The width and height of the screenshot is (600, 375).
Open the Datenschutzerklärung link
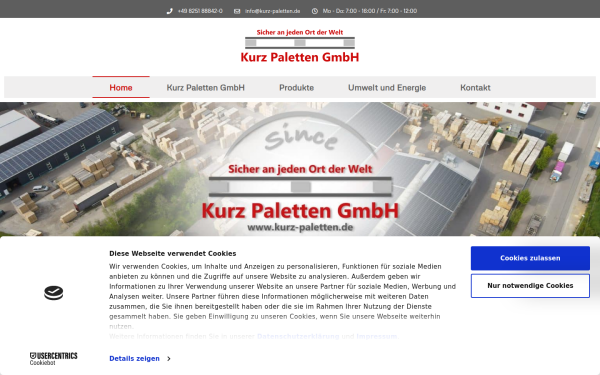298,336
